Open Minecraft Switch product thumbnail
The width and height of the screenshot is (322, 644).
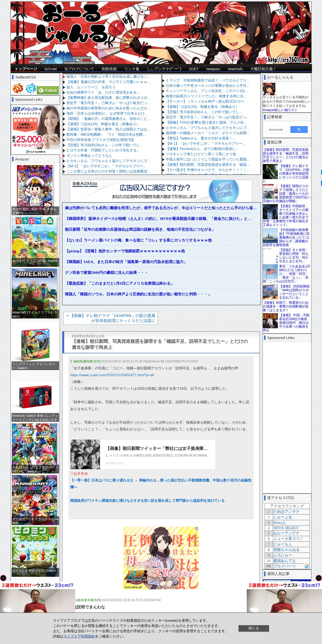pos(35,293)
